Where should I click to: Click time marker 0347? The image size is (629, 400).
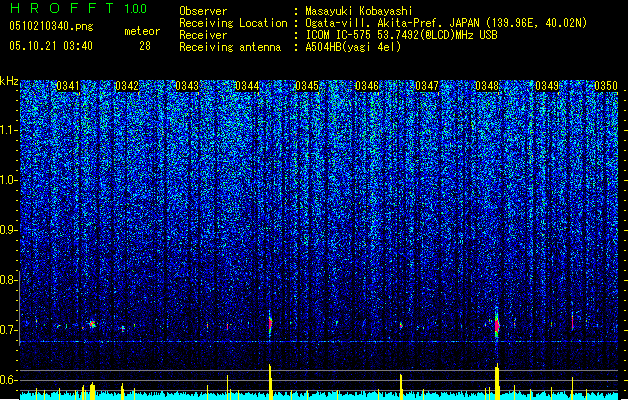(427, 86)
